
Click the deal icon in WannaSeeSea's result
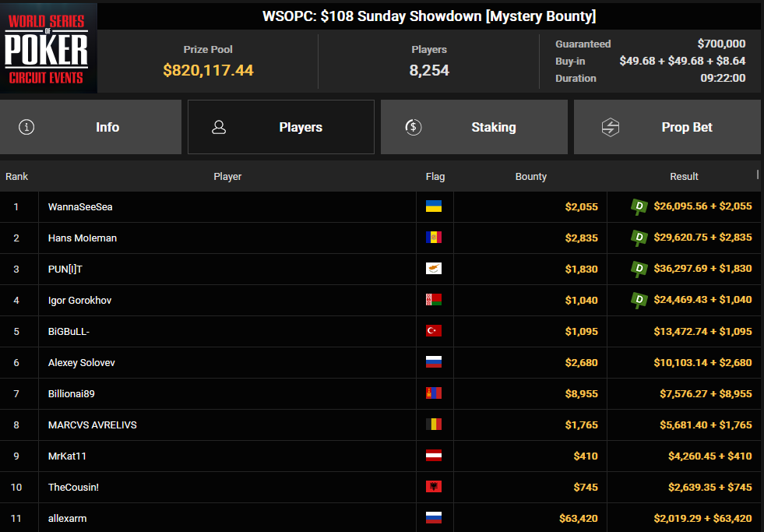point(639,206)
